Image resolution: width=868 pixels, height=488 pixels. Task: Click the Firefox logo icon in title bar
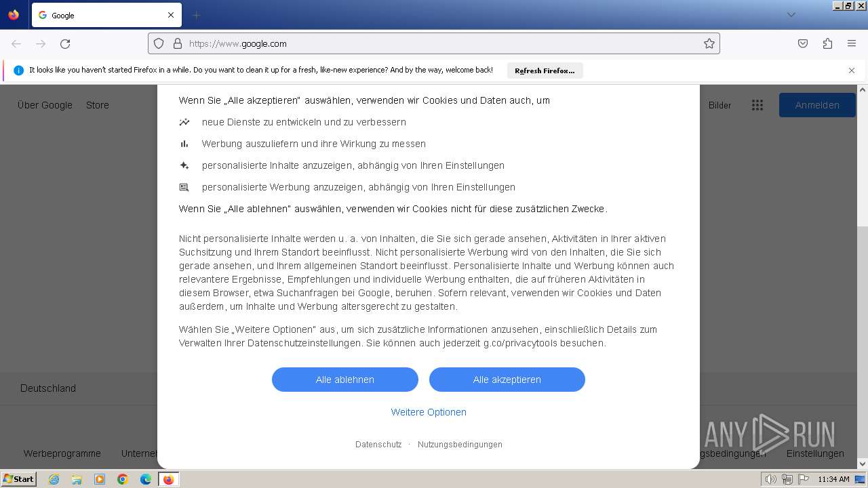click(14, 14)
